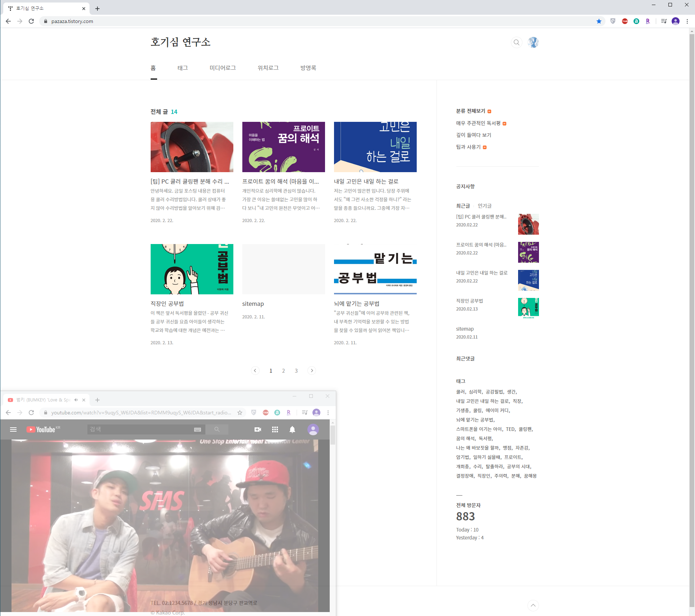Click the bookmark star in main Chrome window

tap(599, 21)
